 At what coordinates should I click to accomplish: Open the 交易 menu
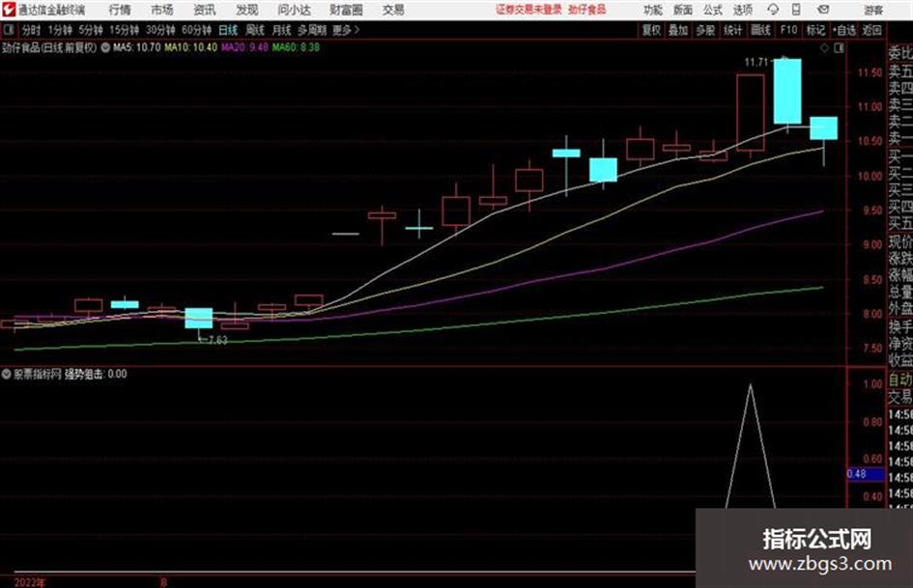tap(393, 10)
